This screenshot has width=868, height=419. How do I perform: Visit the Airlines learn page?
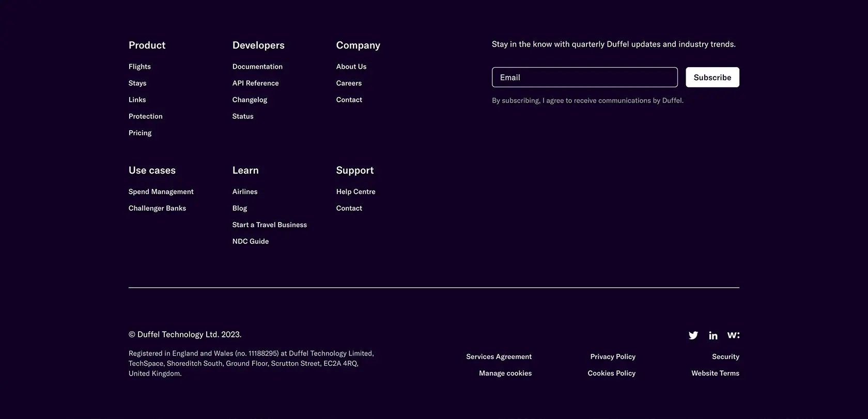pyautogui.click(x=245, y=192)
